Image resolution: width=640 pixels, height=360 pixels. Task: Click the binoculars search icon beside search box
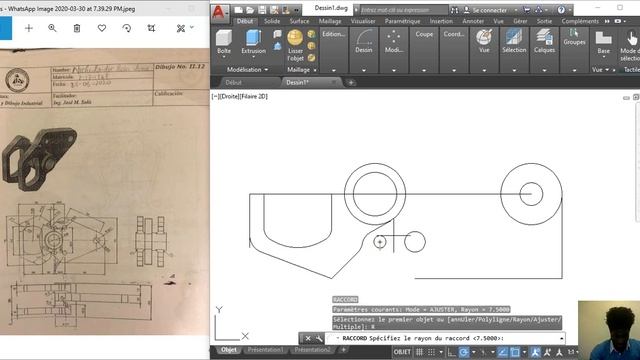(454, 10)
